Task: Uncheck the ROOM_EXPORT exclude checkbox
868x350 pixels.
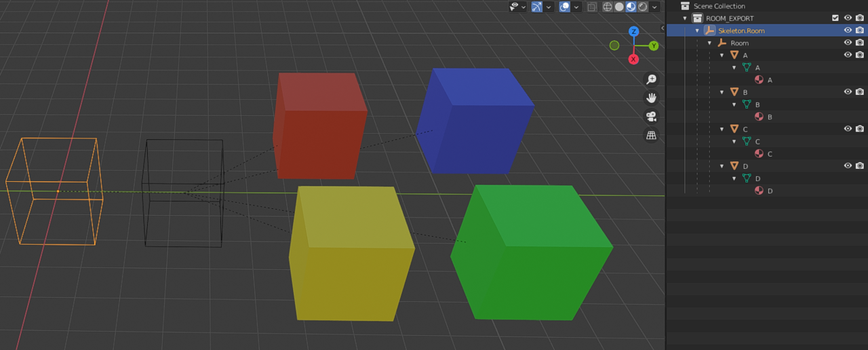Action: (835, 18)
